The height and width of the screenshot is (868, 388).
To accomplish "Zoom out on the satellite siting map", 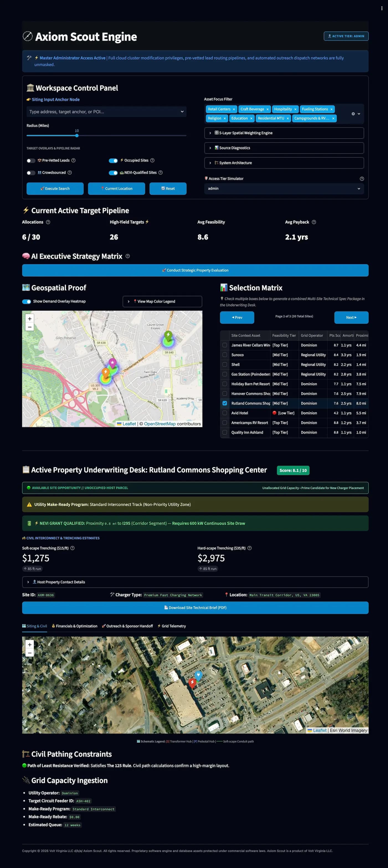I will 30,653.
